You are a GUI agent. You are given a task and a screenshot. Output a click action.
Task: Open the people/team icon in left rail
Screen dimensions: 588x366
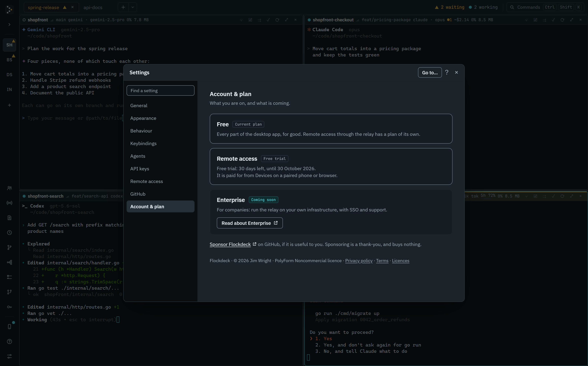(x=9, y=188)
